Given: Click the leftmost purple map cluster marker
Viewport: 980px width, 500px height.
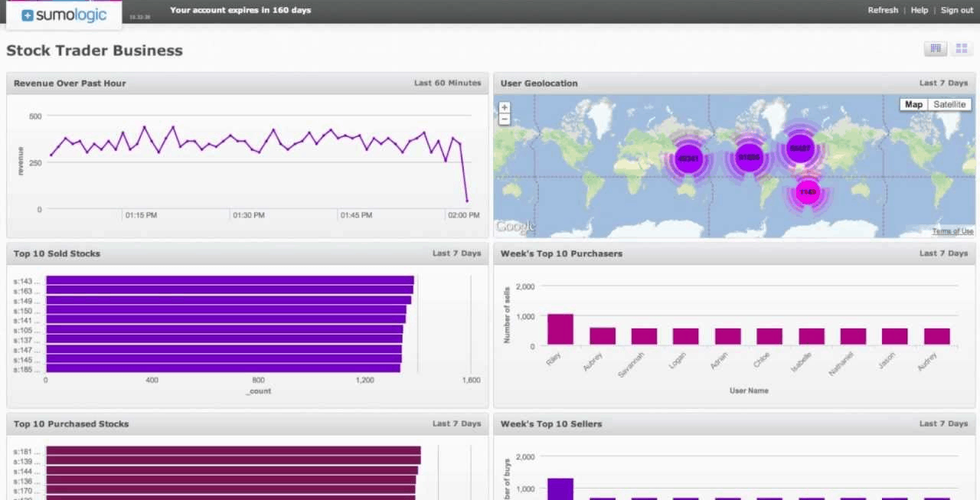Looking at the screenshot, I should (x=688, y=158).
